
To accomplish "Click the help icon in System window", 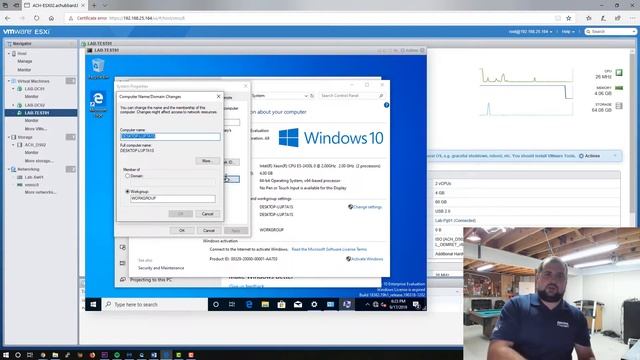I will (386, 105).
